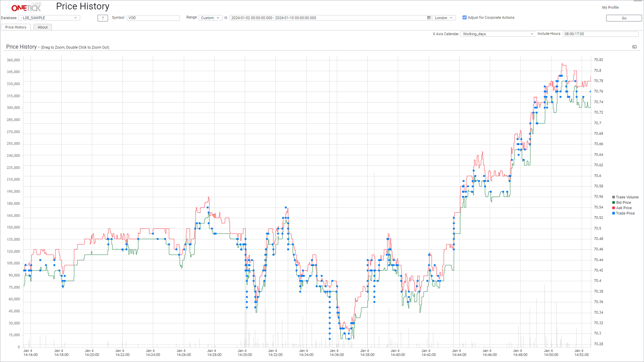The height and width of the screenshot is (362, 644).
Task: Toggle Bid Price legend marker
Action: (613, 202)
